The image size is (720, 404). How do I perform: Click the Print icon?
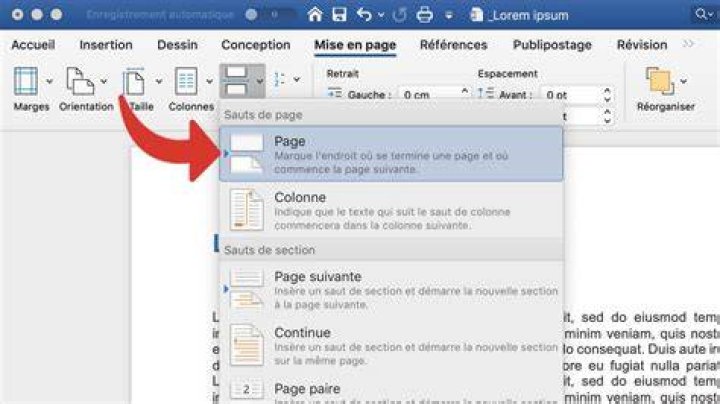(424, 15)
